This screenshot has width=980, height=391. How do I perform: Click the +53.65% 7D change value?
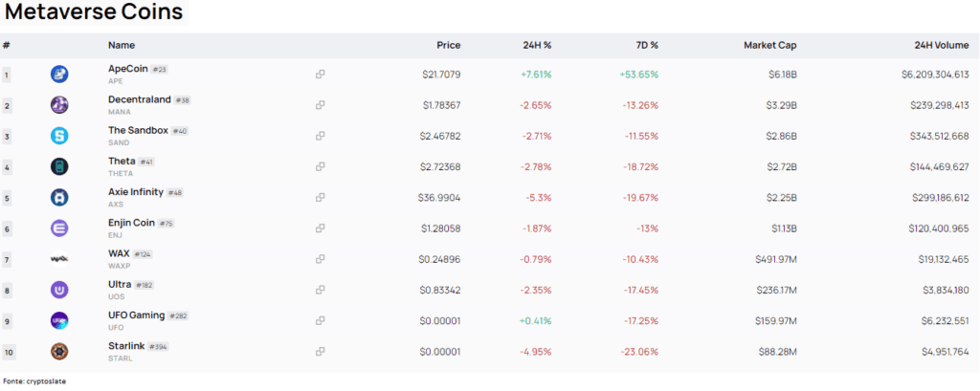[x=639, y=75]
